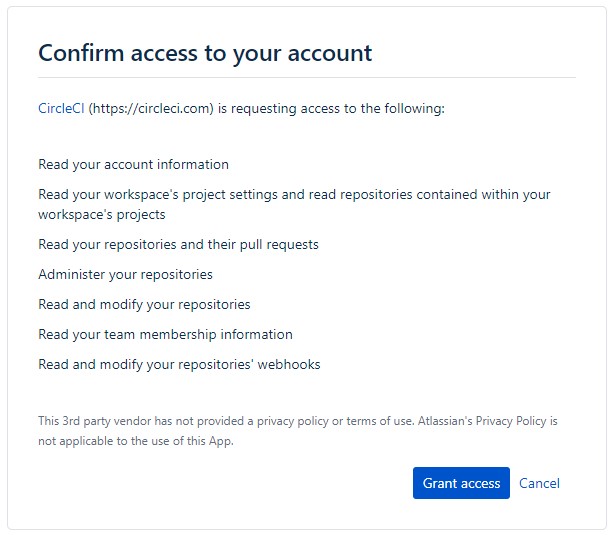The width and height of the screenshot is (614, 538).
Task: Click the "Administer your repositories" permission
Action: click(x=125, y=274)
